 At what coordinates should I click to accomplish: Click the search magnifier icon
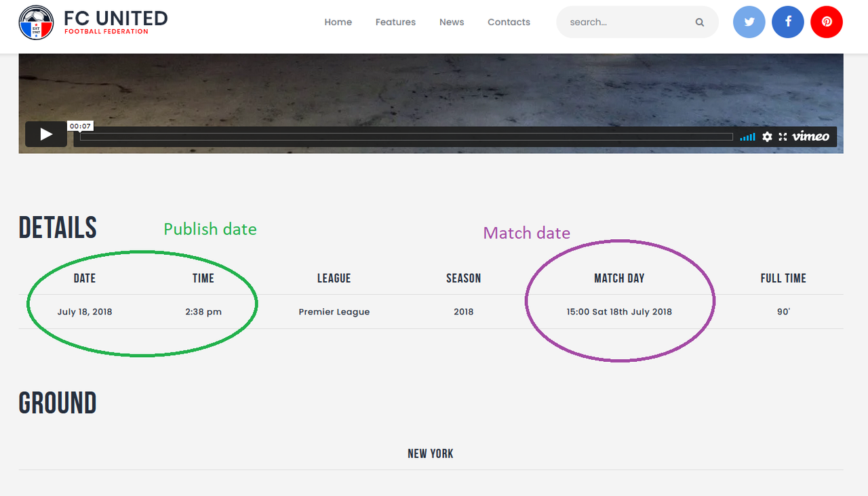[700, 22]
